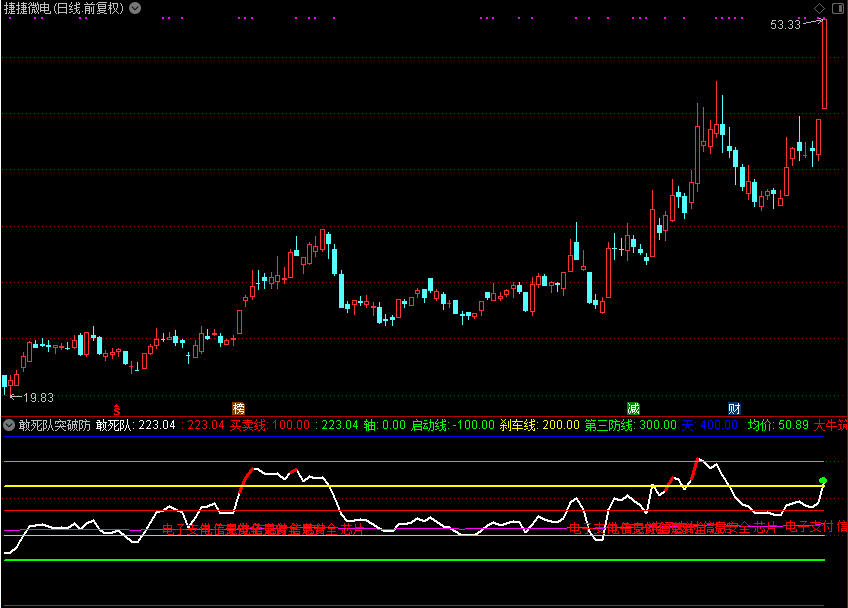The width and height of the screenshot is (848, 608).
Task: Click the panel layout icon at top right
Action: (x=836, y=8)
